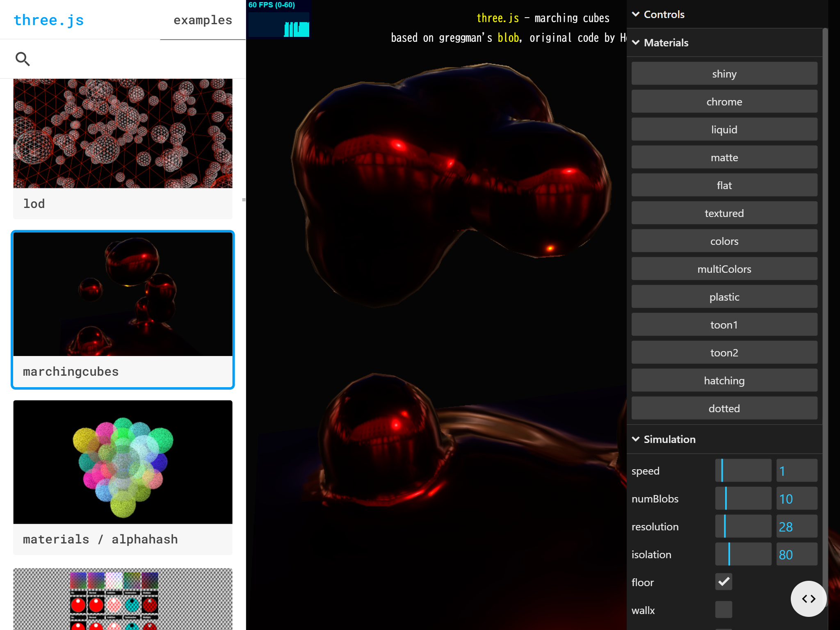
Task: Click the search magnifier icon
Action: [x=23, y=59]
